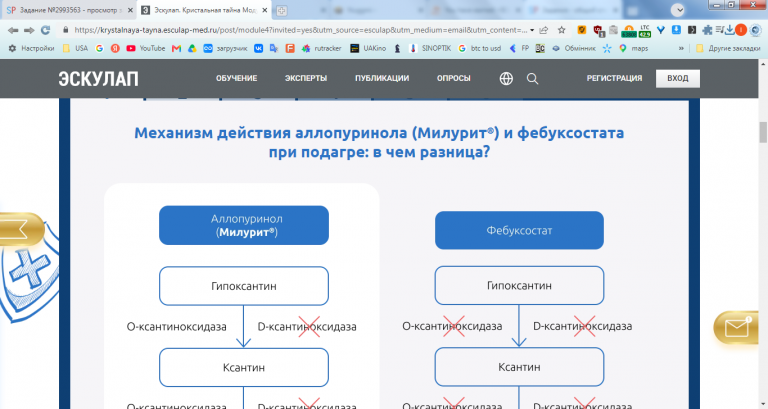Expand the tab search chevron button
This screenshot has width=768, height=409.
[677, 10]
